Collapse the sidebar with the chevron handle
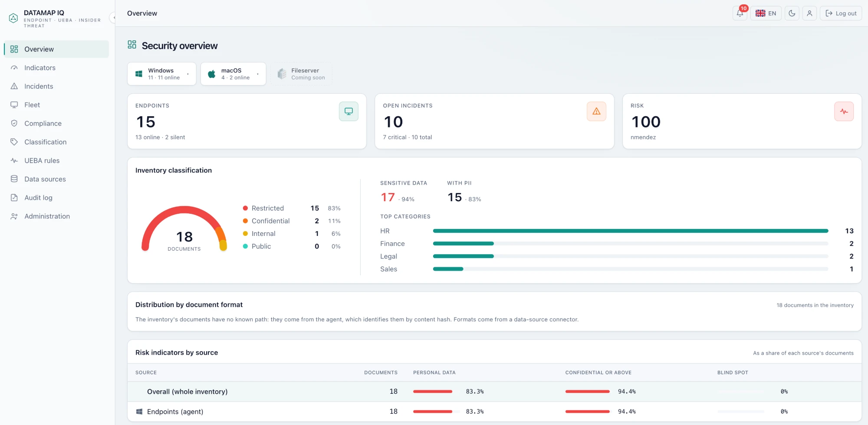Viewport: 868px width, 425px height. (114, 18)
